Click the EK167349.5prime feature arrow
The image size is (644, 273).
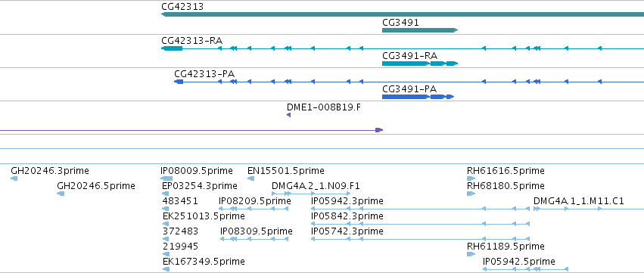click(x=166, y=269)
